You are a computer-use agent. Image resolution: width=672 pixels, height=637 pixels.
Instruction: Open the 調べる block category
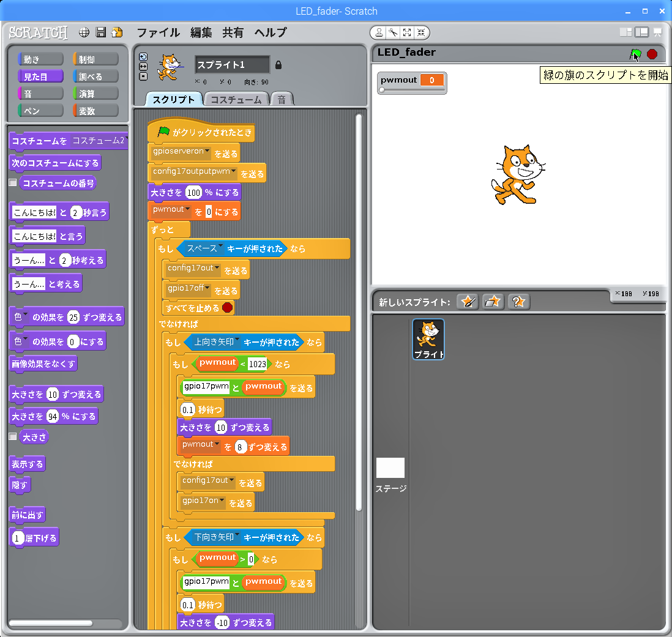pos(95,76)
